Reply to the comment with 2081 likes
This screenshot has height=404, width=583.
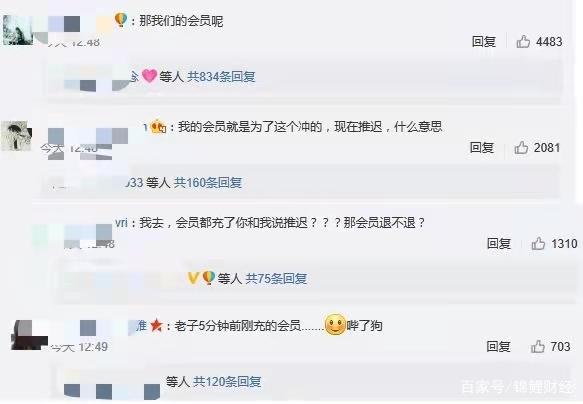[481, 148]
